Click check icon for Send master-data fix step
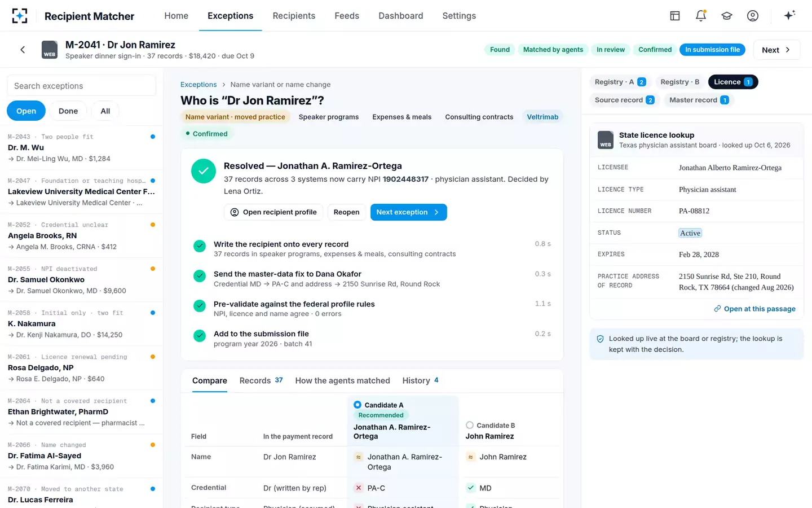Screen dimensions: 812x508 coord(199,276)
